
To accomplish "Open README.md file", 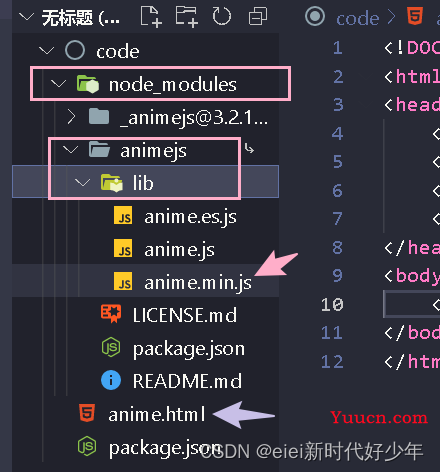I will click(187, 381).
